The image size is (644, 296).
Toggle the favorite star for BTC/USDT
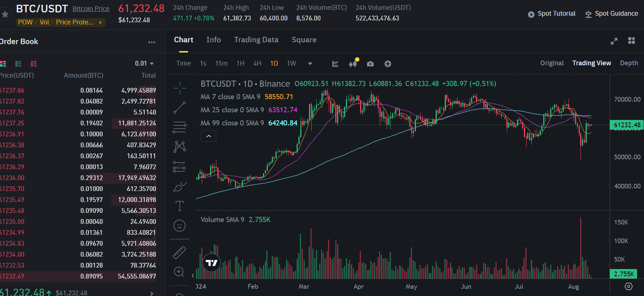tap(5, 14)
